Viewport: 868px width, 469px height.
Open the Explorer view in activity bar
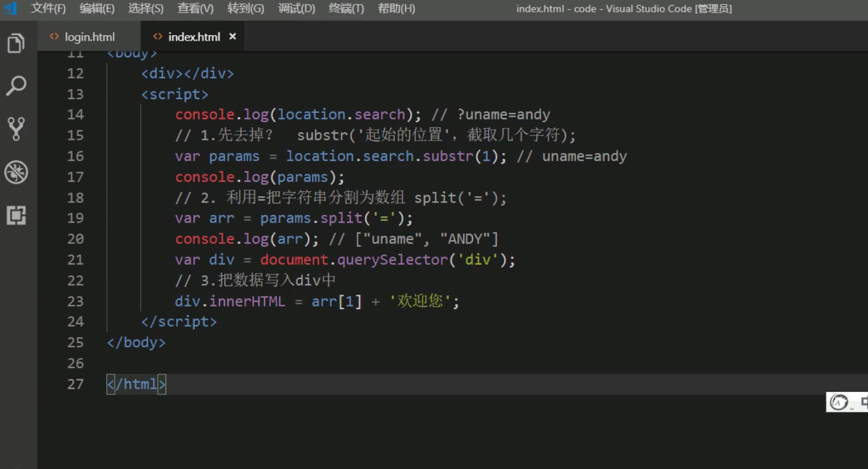[x=16, y=43]
